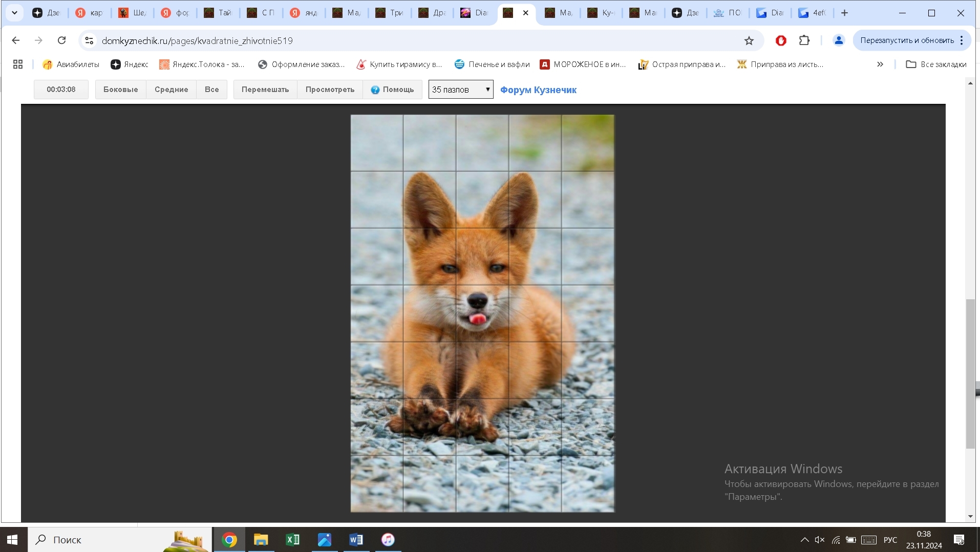Image resolution: width=980 pixels, height=552 pixels.
Task: Open the Форум Кузнечик link
Action: pos(538,90)
